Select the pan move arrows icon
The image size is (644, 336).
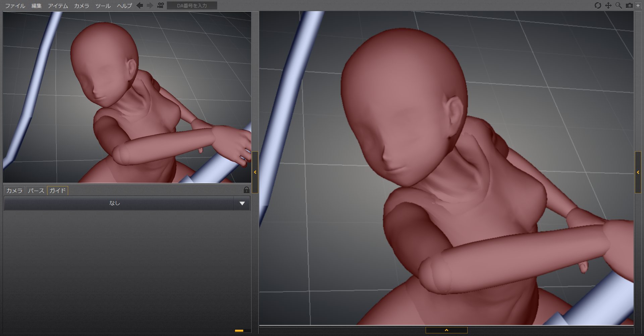(608, 5)
